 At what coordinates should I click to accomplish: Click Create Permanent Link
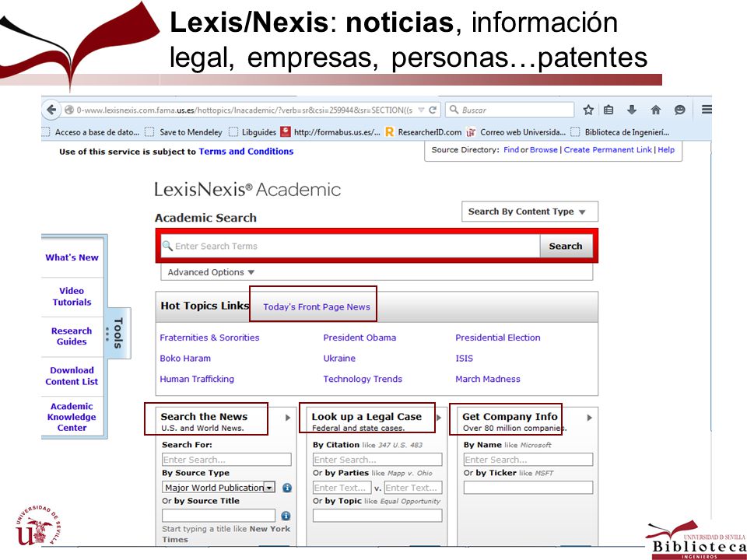[x=608, y=149]
